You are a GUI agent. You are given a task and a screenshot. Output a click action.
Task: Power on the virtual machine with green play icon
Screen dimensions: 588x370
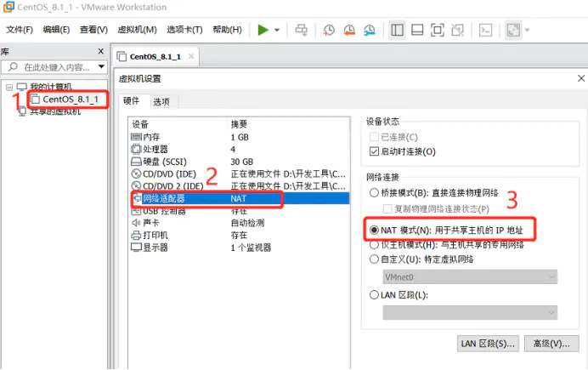[x=263, y=30]
